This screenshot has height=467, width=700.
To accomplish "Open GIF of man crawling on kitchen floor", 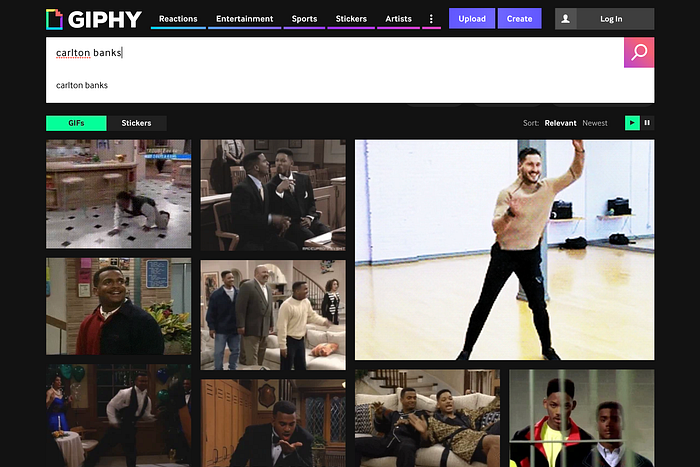I will [119, 194].
